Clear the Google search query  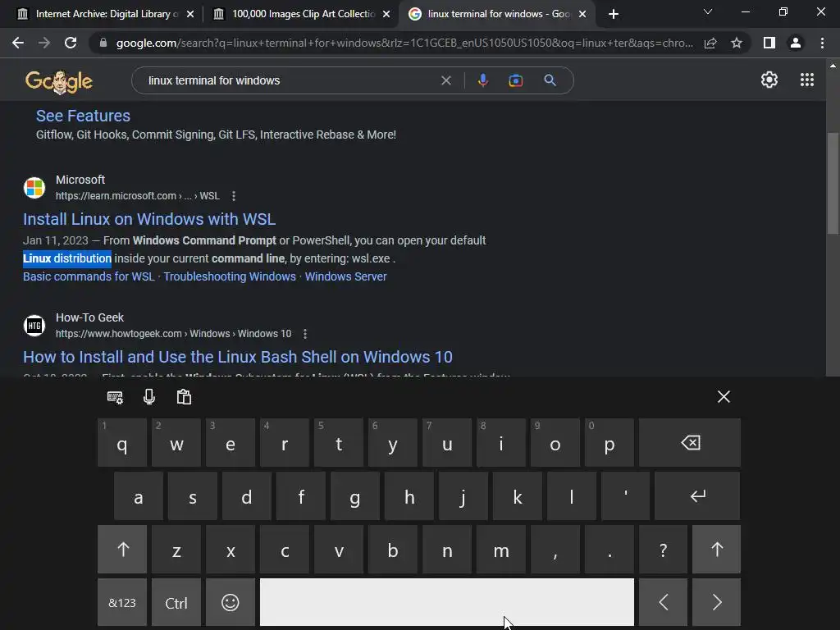coord(445,80)
